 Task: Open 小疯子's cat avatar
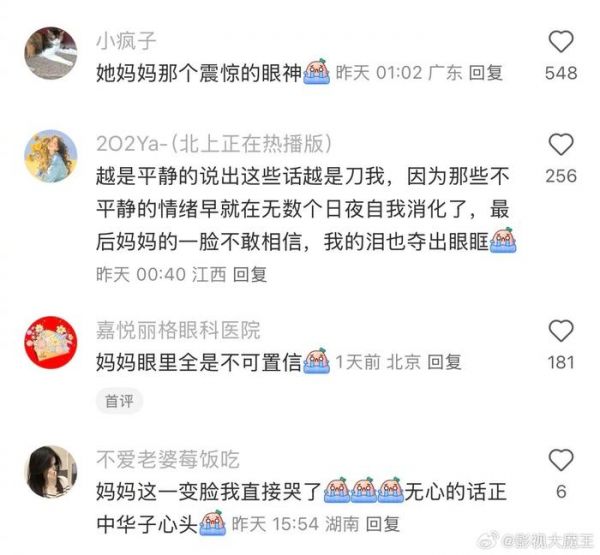(x=51, y=53)
